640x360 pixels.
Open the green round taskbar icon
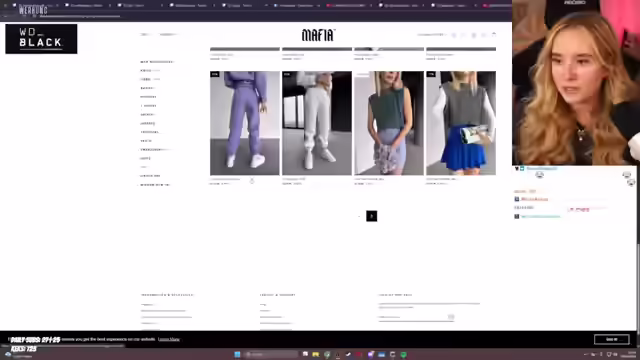pyautogui.click(x=403, y=354)
